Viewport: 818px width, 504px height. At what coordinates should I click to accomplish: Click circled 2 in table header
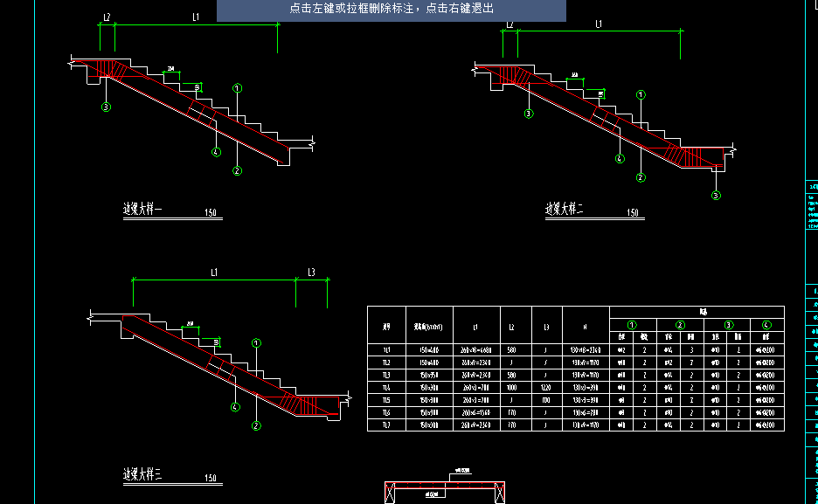pyautogui.click(x=680, y=325)
